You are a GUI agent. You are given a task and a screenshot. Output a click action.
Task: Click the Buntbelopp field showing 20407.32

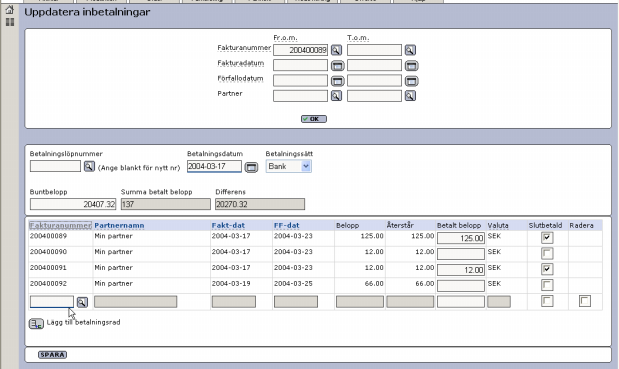pyautogui.click(x=73, y=204)
